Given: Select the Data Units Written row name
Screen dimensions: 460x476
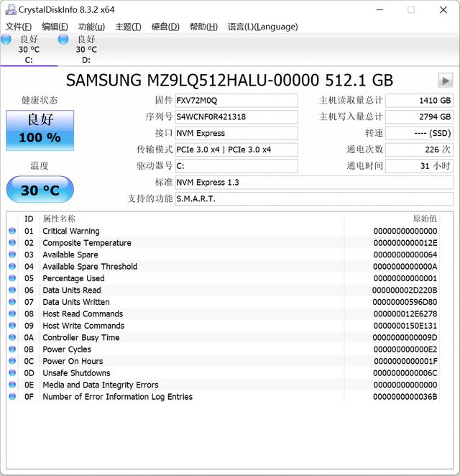Looking at the screenshot, I should [76, 302].
